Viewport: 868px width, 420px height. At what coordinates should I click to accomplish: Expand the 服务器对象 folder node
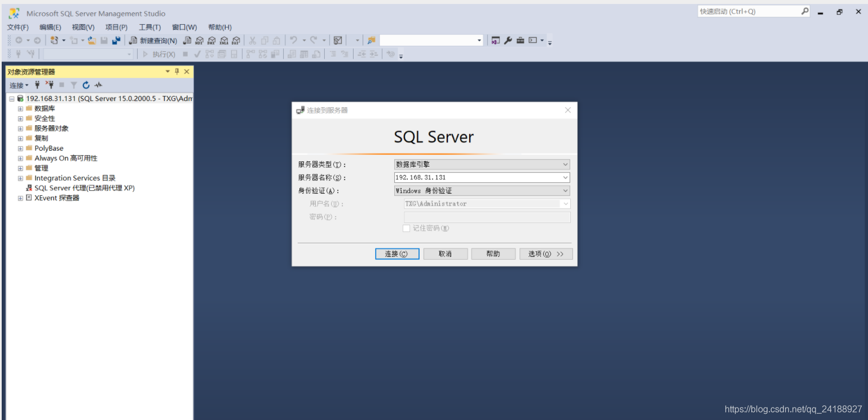click(x=20, y=128)
